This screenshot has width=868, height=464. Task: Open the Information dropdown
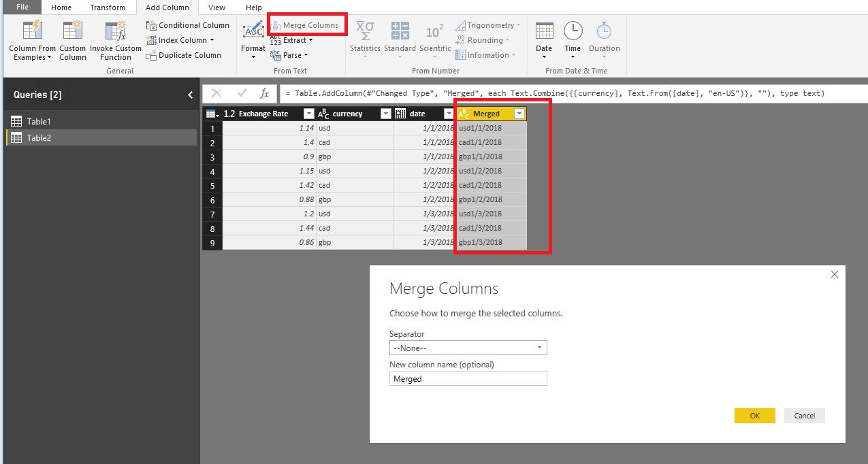pos(485,55)
